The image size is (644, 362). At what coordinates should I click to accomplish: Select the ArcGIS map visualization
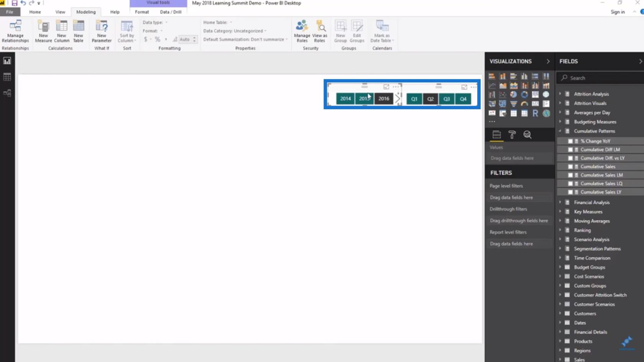(x=546, y=113)
